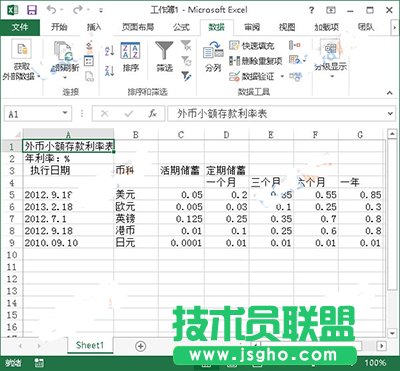Click the insert function fx icon
Screen dimensions: 400x371
pyautogui.click(x=153, y=114)
